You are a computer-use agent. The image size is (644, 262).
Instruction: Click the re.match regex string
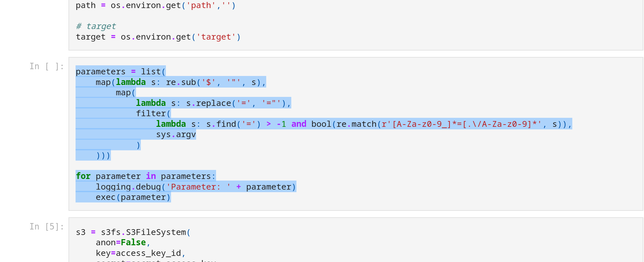(462, 124)
